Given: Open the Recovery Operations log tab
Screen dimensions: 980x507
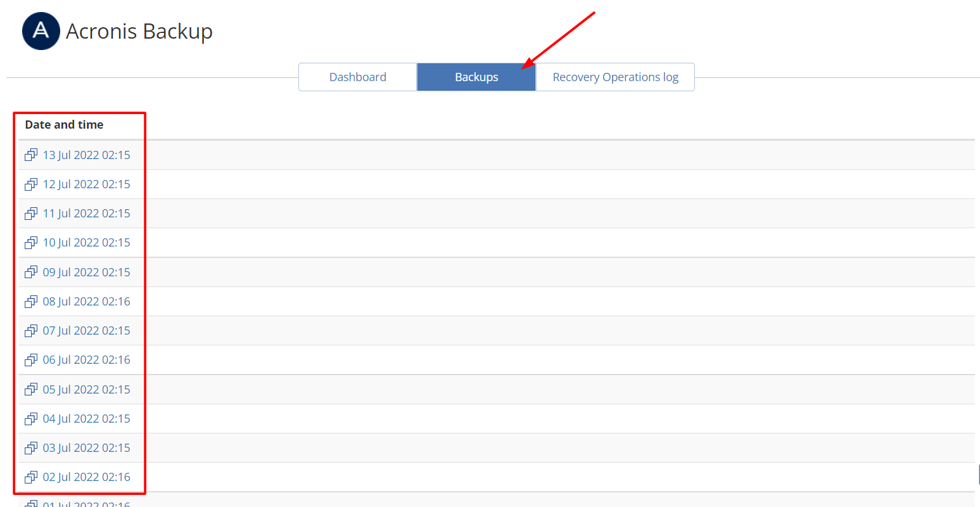Looking at the screenshot, I should pyautogui.click(x=615, y=77).
